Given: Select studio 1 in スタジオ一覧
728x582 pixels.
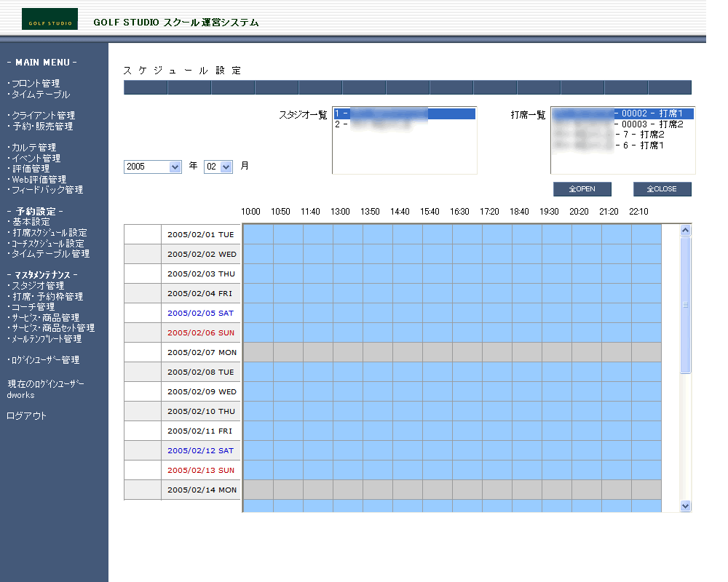Looking at the screenshot, I should pyautogui.click(x=404, y=113).
